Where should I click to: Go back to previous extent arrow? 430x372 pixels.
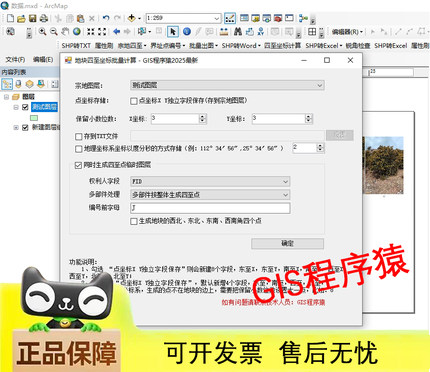pos(116,32)
